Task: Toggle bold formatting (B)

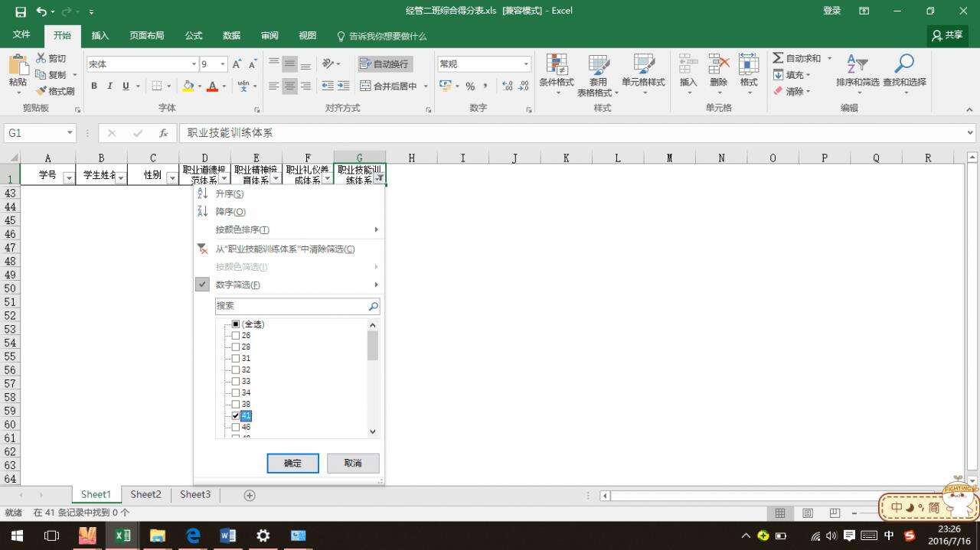Action: point(94,86)
